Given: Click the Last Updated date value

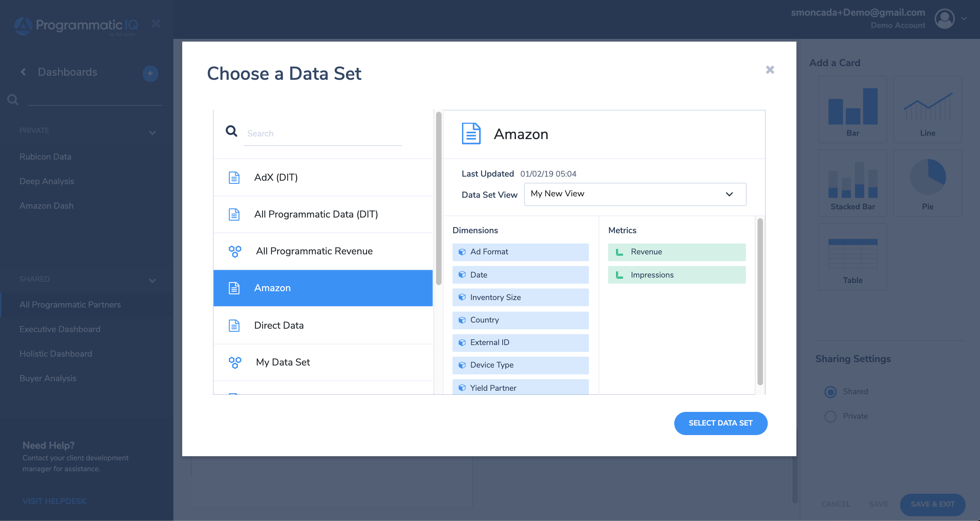Looking at the screenshot, I should (548, 174).
